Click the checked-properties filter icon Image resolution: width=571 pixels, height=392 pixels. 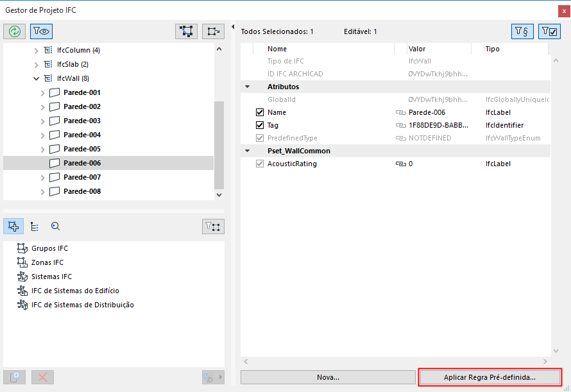549,31
